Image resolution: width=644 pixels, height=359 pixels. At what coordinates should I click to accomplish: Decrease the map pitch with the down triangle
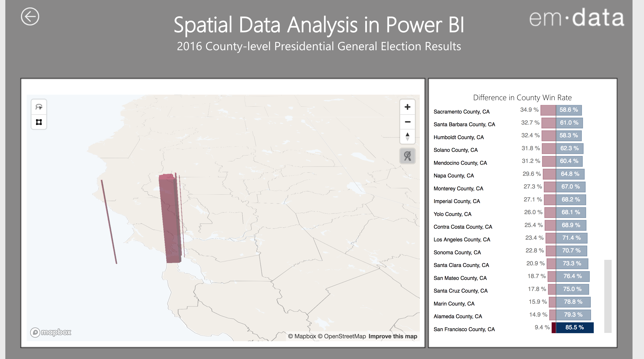[x=407, y=139]
